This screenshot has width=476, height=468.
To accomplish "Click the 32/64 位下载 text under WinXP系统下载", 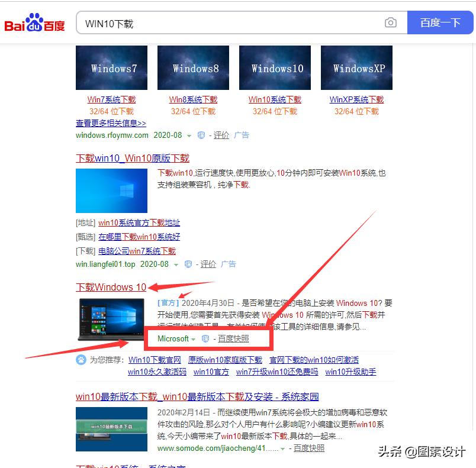I will (356, 111).
